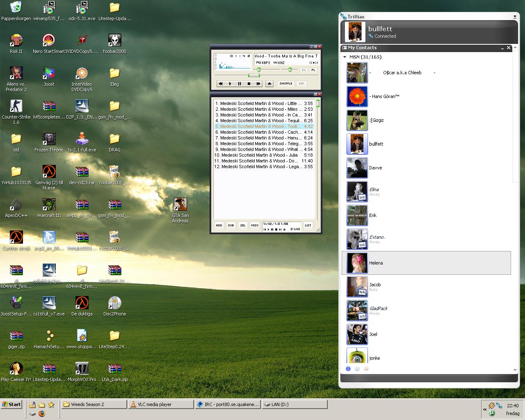
Task: Collapse the MSN (31/165) group
Action: [x=345, y=57]
